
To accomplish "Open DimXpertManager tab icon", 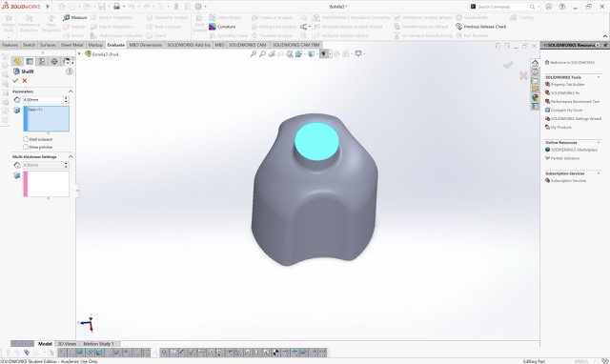I will pyautogui.click(x=54, y=61).
